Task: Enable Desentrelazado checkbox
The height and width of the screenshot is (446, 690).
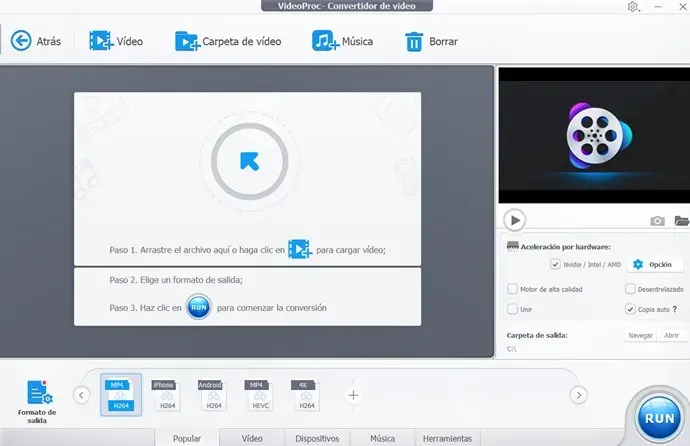Action: click(x=630, y=289)
